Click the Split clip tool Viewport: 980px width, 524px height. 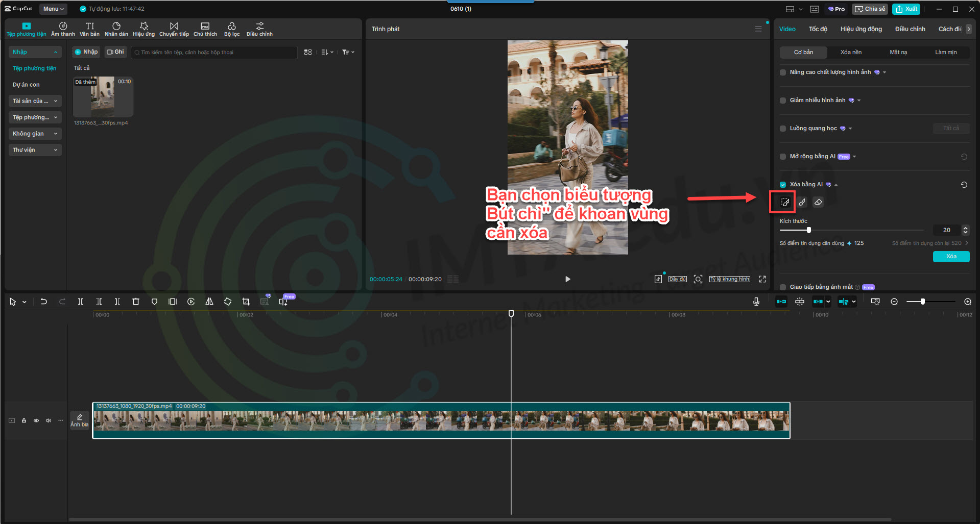click(x=81, y=302)
